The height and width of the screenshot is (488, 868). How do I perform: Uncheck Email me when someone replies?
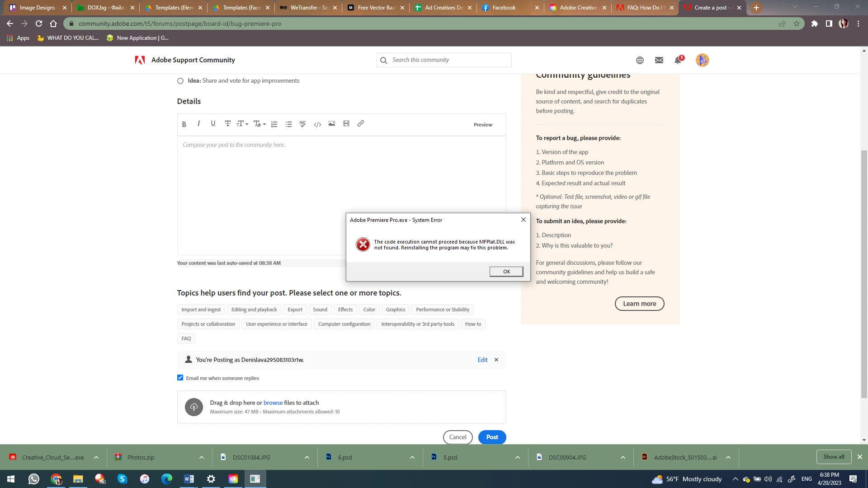[x=180, y=378]
